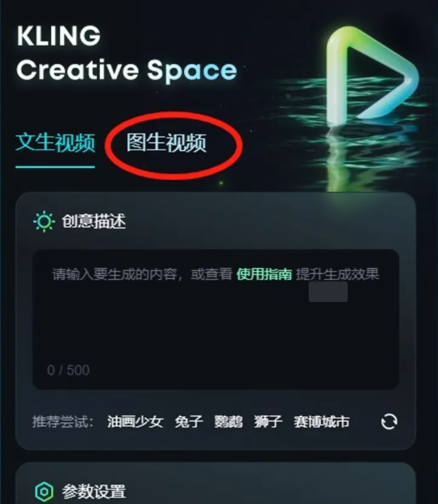Click inside the prompt description text box

tap(215, 319)
